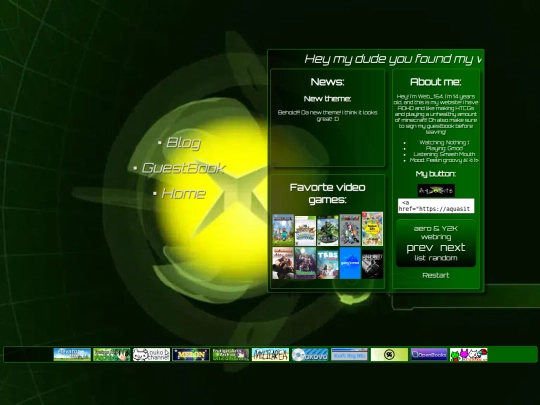Click the gray cartoon-characters game cover
The width and height of the screenshot is (540, 405).
tap(350, 230)
